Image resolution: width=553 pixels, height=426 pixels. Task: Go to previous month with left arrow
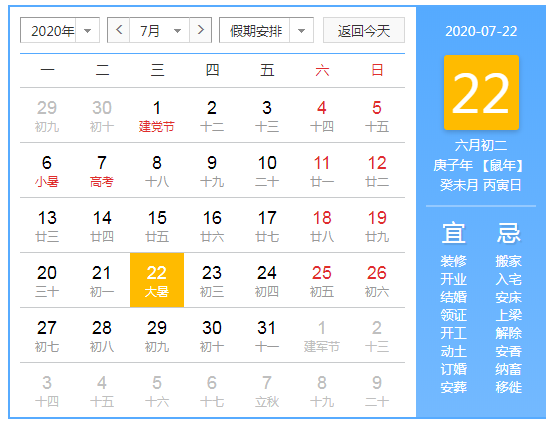119,30
